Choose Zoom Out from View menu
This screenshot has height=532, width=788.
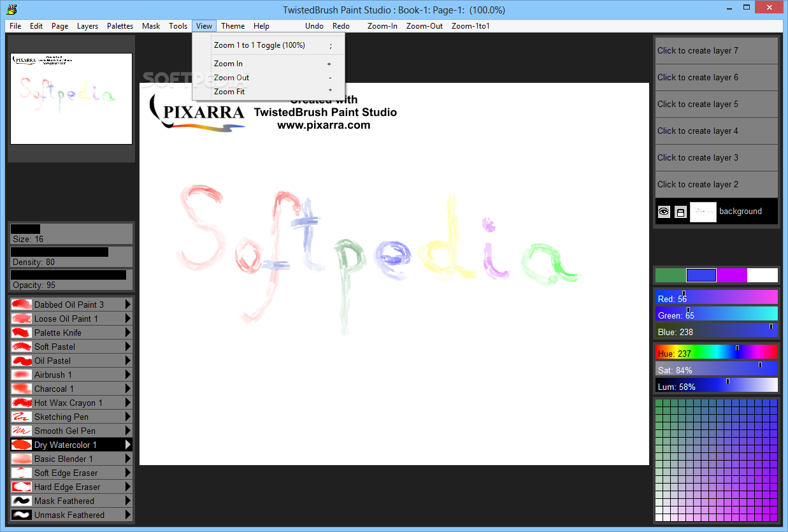(269, 78)
